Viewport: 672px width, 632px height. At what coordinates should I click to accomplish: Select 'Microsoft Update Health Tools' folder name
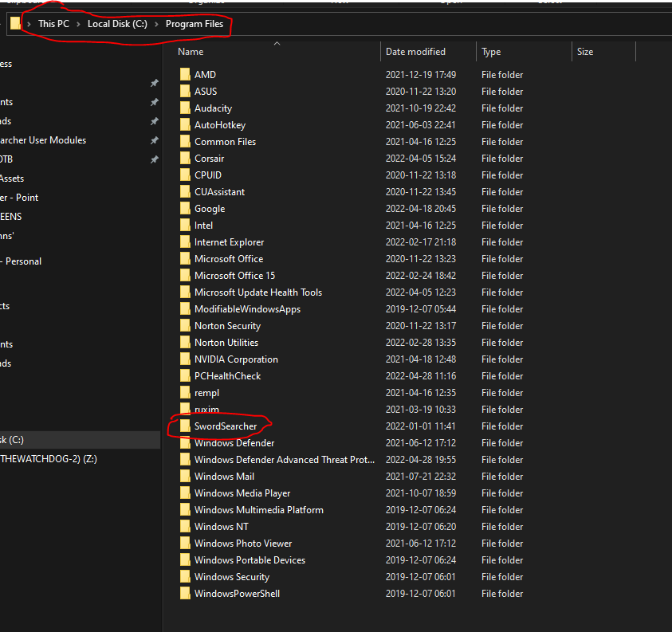(x=258, y=292)
